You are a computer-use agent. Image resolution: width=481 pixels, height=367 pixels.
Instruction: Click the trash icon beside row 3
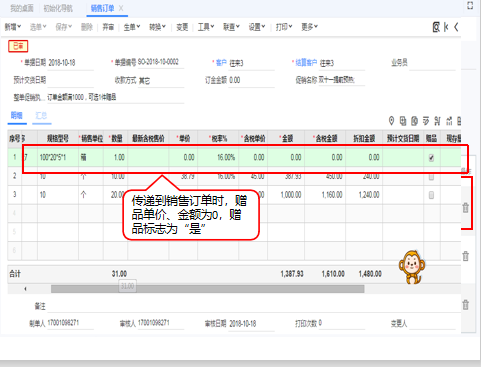(466, 208)
